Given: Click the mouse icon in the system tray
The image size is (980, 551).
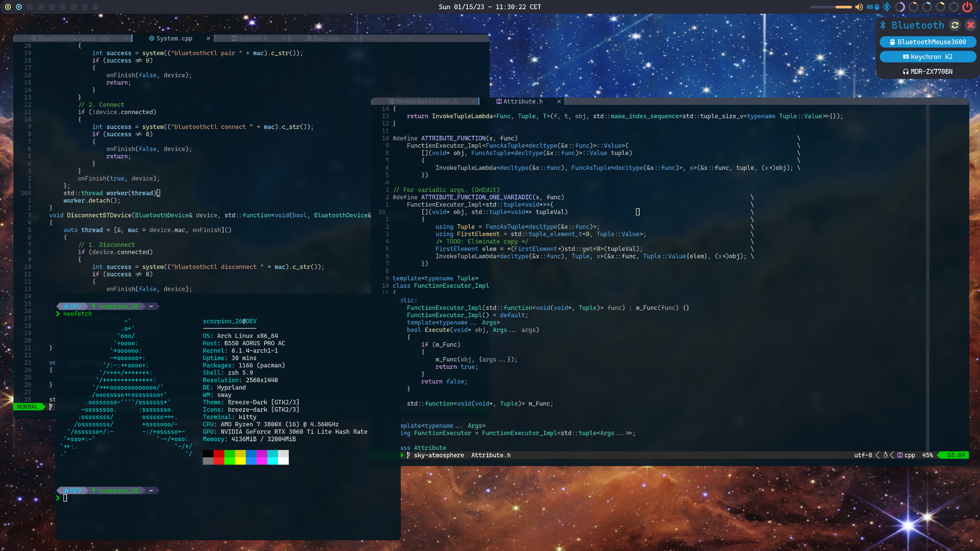Looking at the screenshot, I should pyautogui.click(x=877, y=7).
